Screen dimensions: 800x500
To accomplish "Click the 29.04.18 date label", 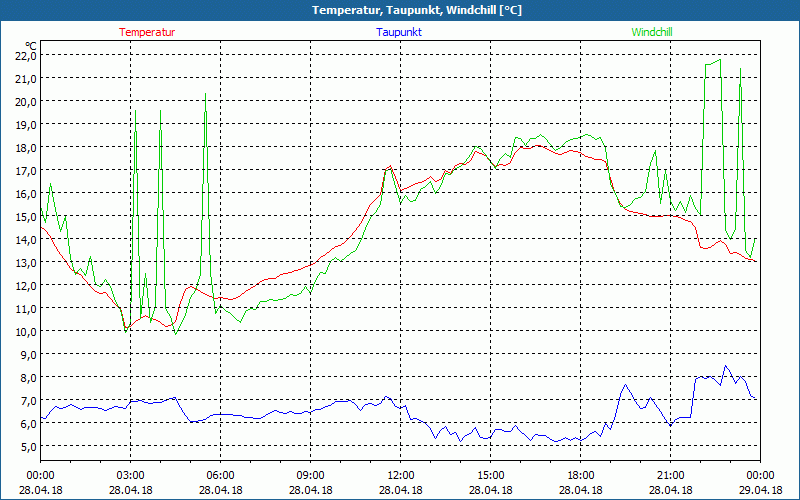I will coord(760,491).
